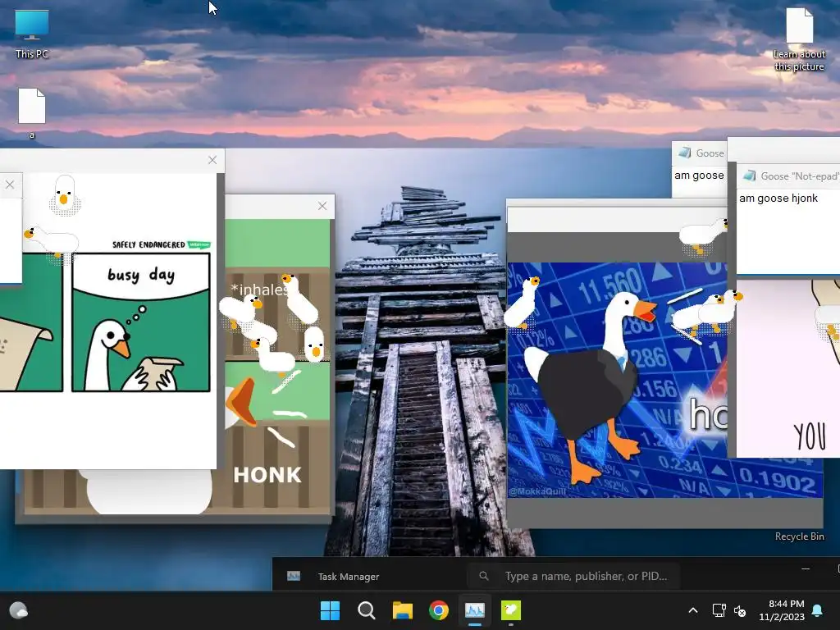The height and width of the screenshot is (630, 840).
Task: Close the small window at the left edge
Action: click(10, 185)
